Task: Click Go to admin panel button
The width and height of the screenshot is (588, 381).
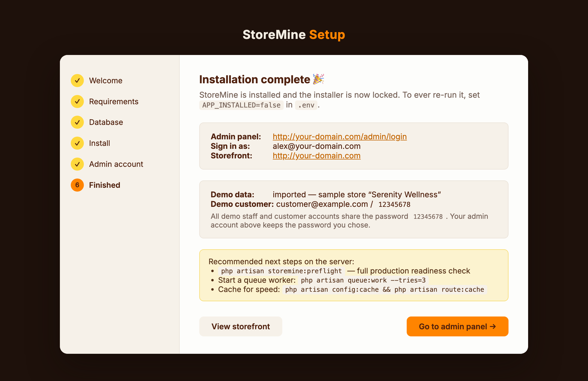Action: (457, 326)
